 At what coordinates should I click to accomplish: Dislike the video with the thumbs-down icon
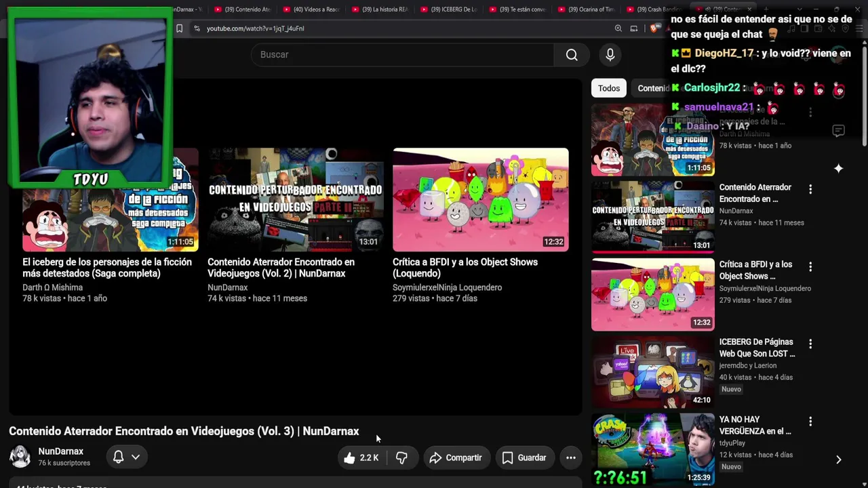[401, 457]
